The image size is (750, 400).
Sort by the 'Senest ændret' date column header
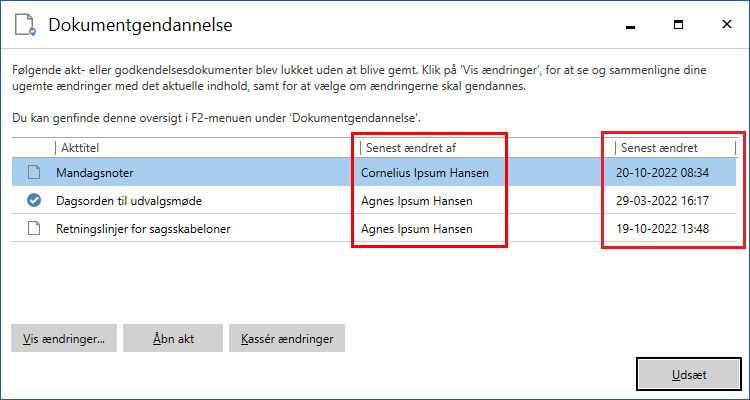(659, 148)
